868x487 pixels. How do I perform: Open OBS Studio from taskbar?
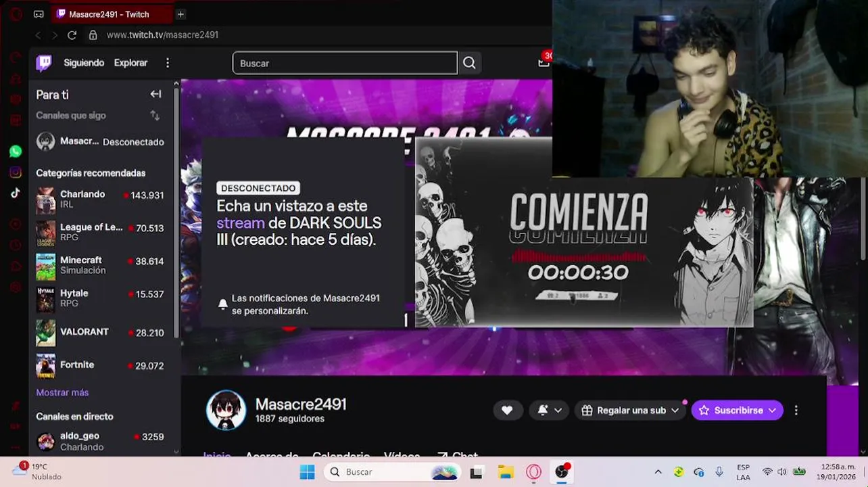pyautogui.click(x=562, y=472)
